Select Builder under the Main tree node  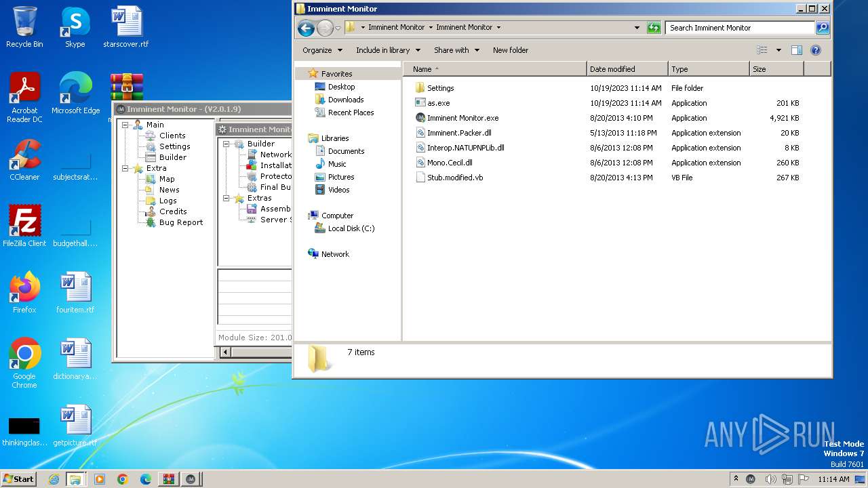tap(172, 157)
